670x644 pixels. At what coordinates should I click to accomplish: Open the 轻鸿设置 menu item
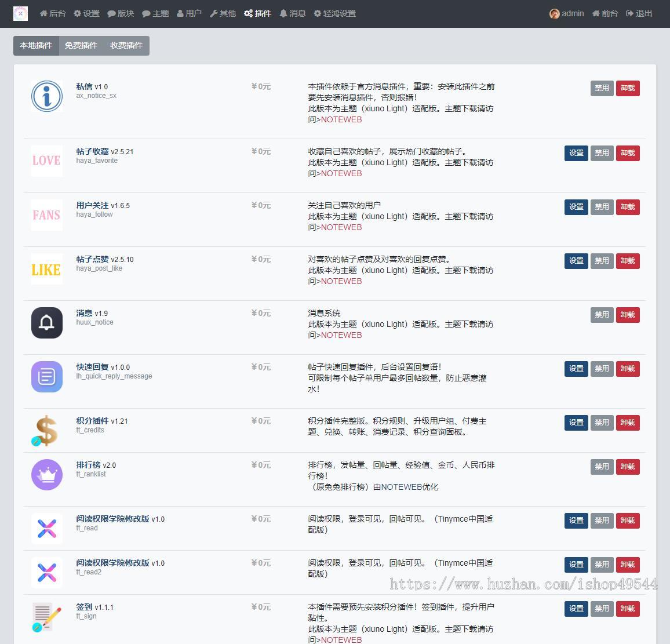coord(334,13)
